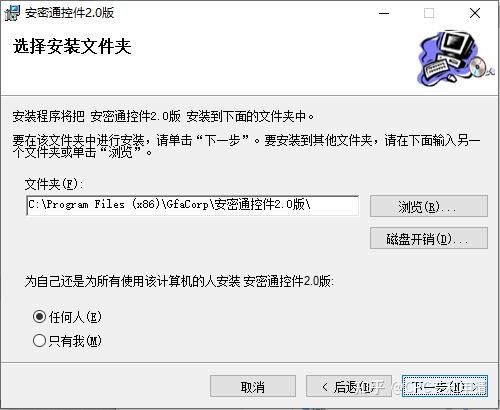Click the installation instructions paragraph
The image size is (500, 410).
pos(246,146)
